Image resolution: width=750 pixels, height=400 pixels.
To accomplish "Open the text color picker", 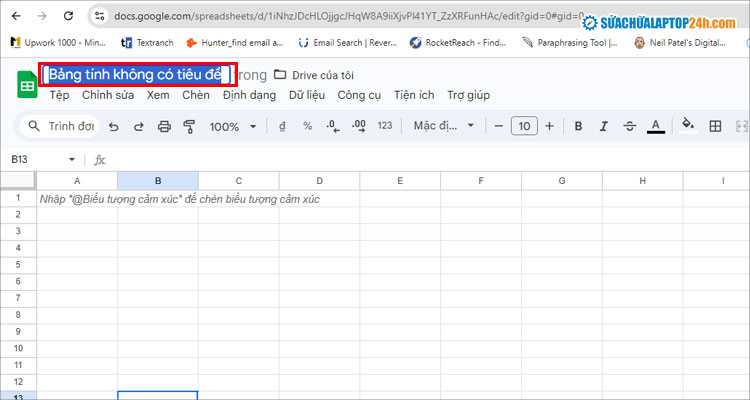I will click(x=656, y=126).
